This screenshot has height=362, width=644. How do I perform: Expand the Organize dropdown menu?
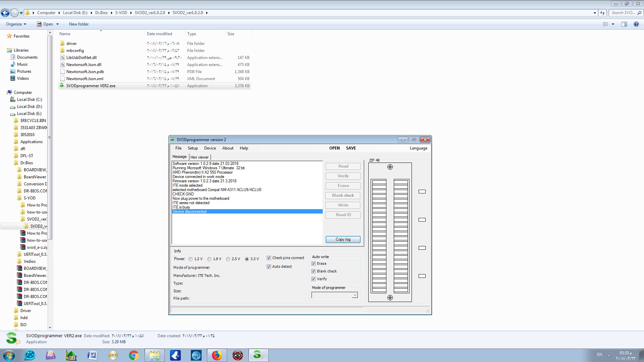coord(16,24)
